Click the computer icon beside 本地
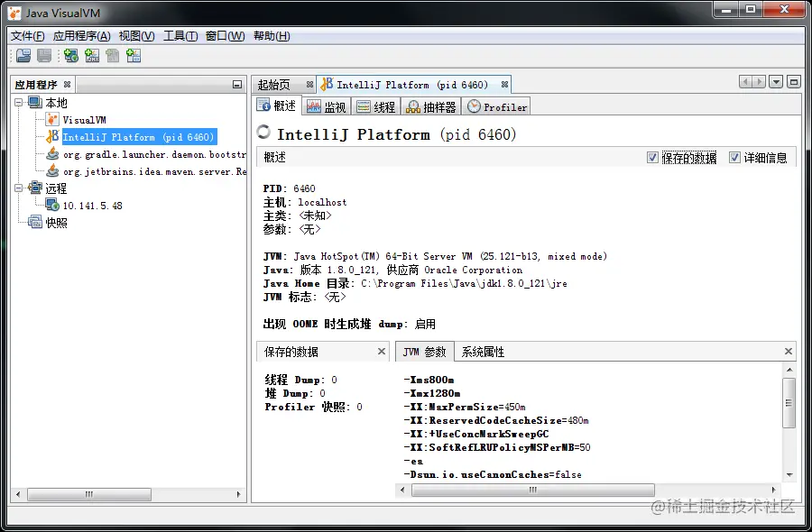Viewport: 812px width, 532px height. pos(34,103)
